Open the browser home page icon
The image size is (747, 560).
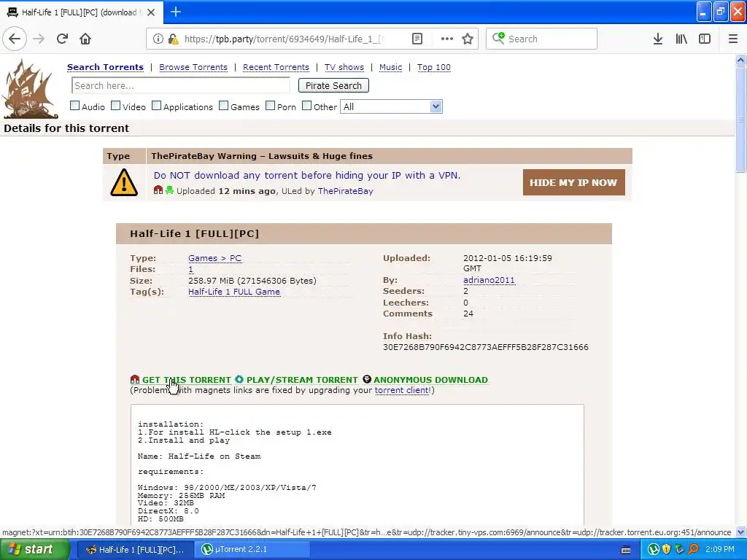(x=85, y=39)
